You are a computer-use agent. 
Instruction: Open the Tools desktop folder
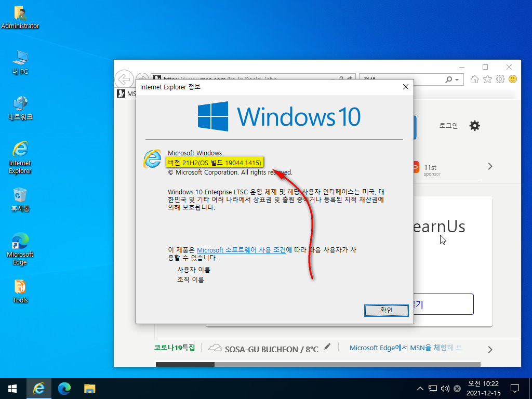coord(20,291)
